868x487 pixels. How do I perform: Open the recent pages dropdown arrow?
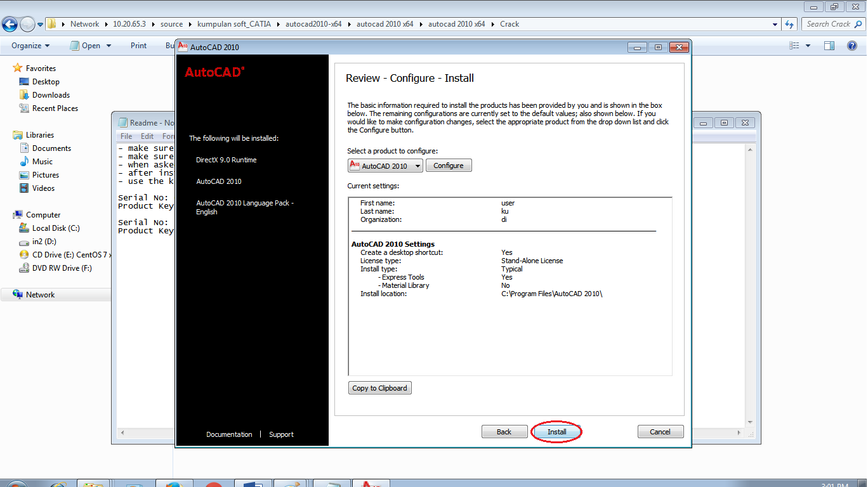click(x=41, y=25)
